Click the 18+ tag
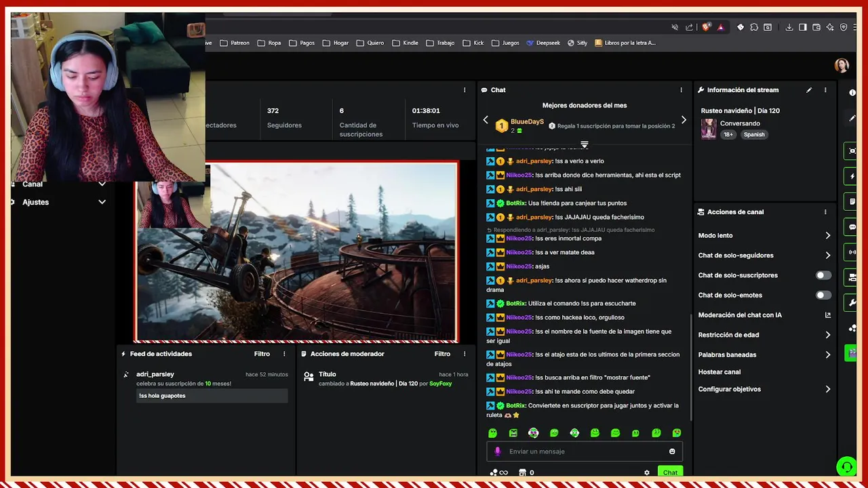 pyautogui.click(x=728, y=134)
